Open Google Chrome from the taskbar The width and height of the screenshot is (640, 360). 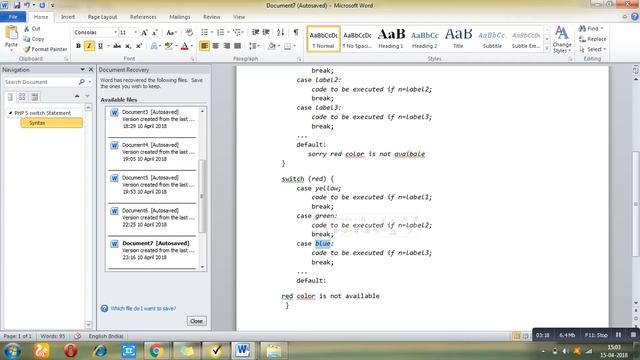(x=156, y=351)
